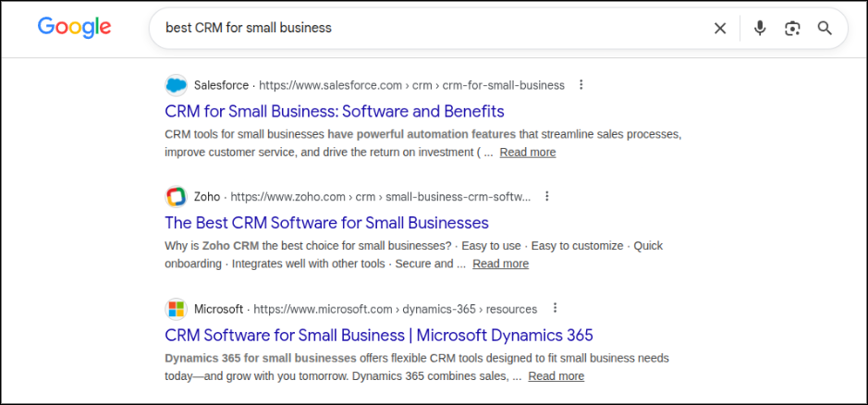Screen dimensions: 868x405
Task: Expand Read more under Salesforce snippet
Action: (x=528, y=153)
